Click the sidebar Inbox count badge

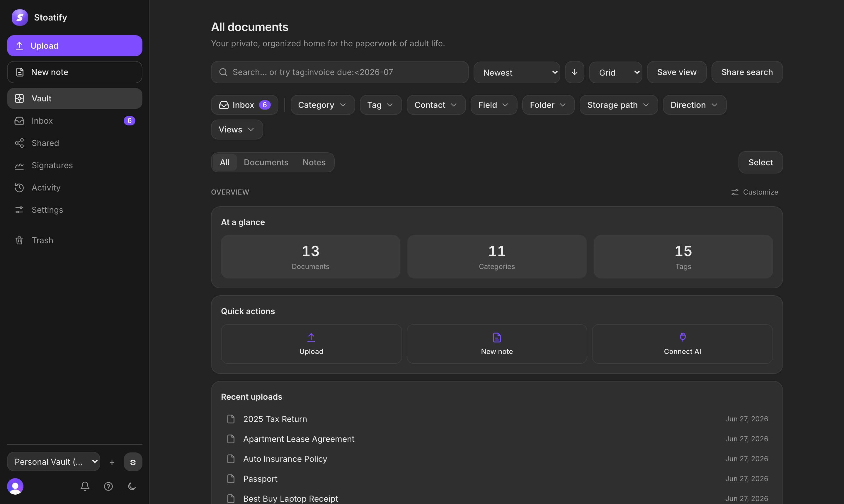coord(130,120)
